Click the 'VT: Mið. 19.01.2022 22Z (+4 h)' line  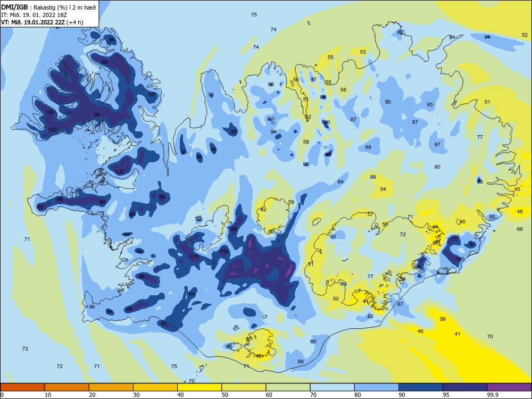click(x=42, y=22)
